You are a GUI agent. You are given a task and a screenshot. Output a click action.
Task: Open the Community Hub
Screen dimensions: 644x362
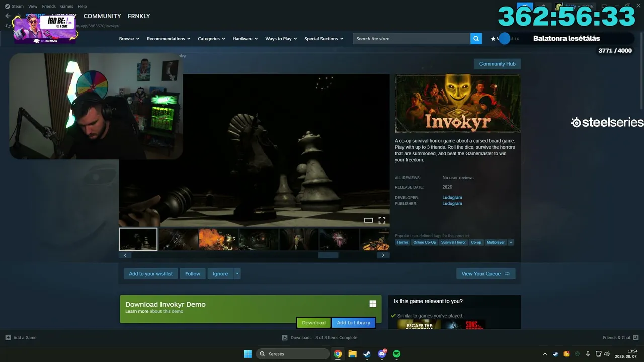tap(497, 64)
